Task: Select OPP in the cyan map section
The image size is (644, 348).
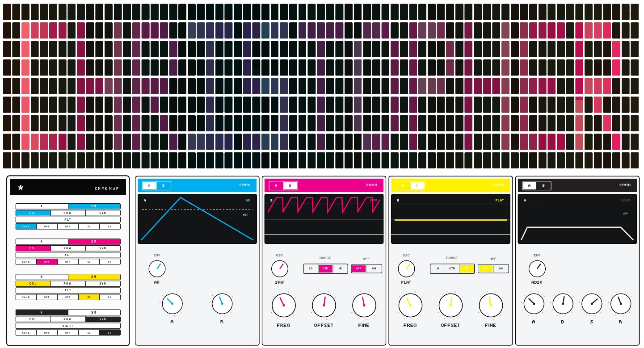Action: (x=47, y=226)
